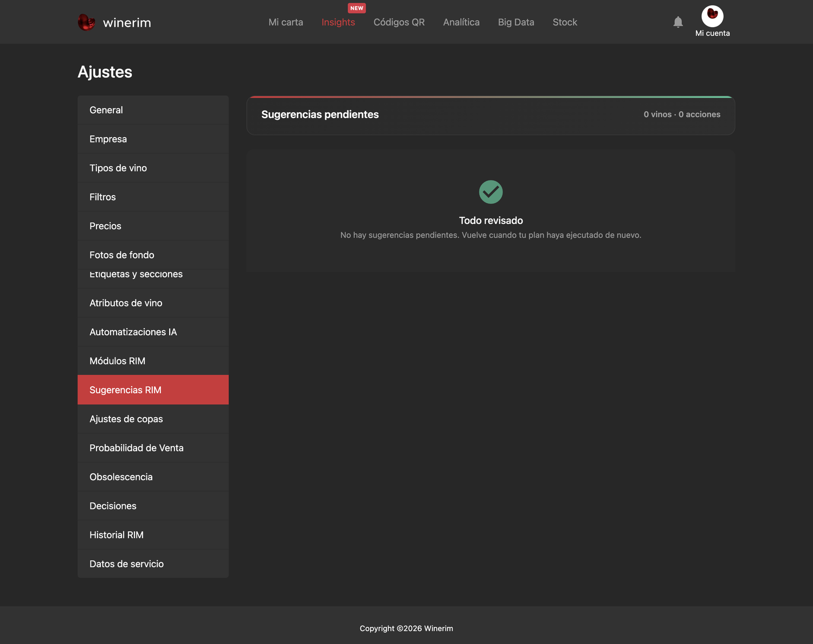Click the Mi cuenta label
The height and width of the screenshot is (644, 813).
[x=712, y=33]
